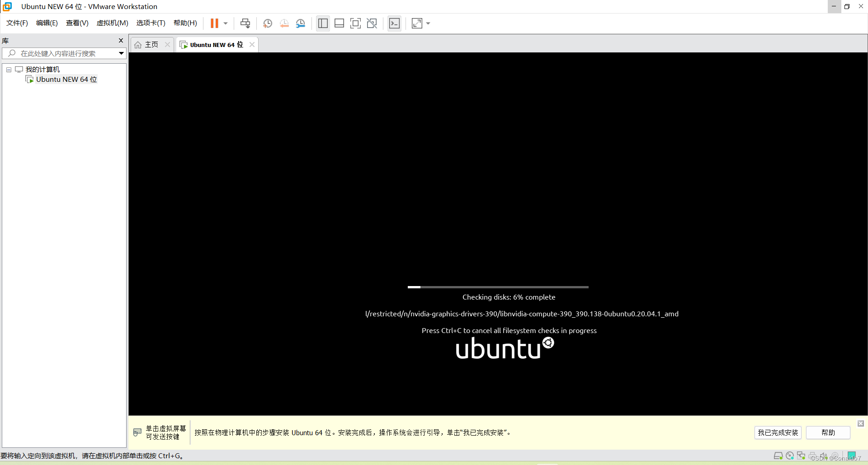Click the 单击虚拟屏幕可发送按键 hint text
This screenshot has width=868, height=465.
166,432
